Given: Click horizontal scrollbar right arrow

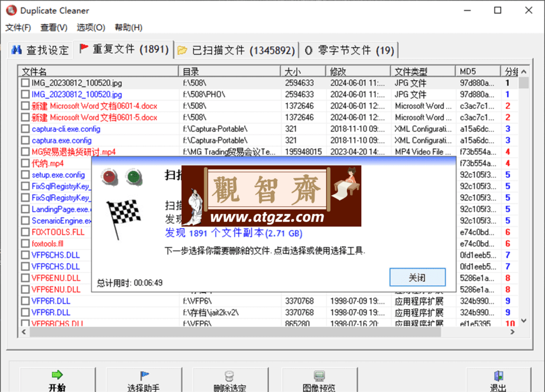Looking at the screenshot, I should (513, 332).
